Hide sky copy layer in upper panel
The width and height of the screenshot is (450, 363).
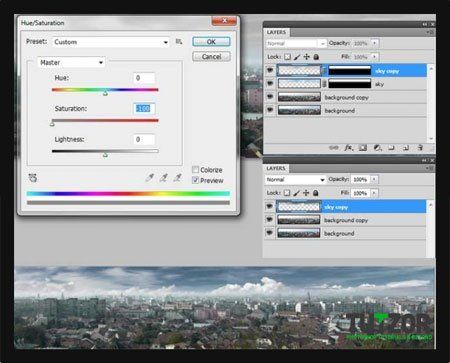coord(270,71)
